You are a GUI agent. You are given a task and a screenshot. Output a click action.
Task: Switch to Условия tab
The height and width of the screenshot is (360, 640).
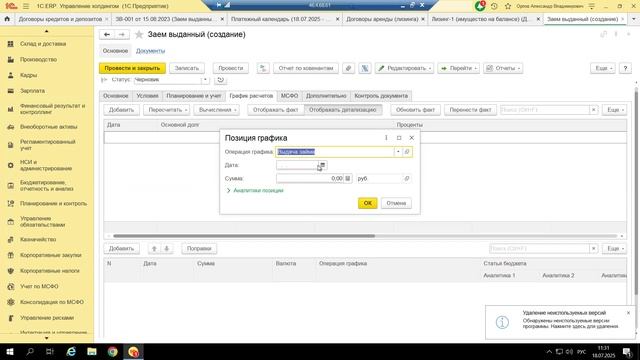click(x=147, y=96)
